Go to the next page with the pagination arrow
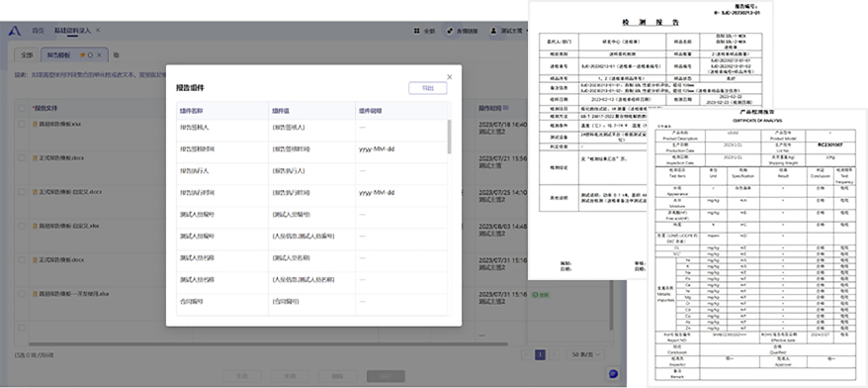 556,354
